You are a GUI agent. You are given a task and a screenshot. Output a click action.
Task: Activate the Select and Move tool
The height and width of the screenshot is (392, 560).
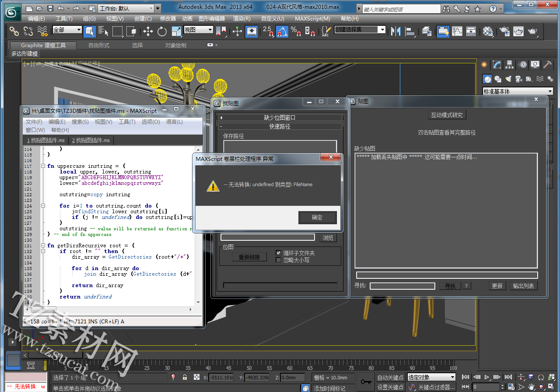click(148, 31)
